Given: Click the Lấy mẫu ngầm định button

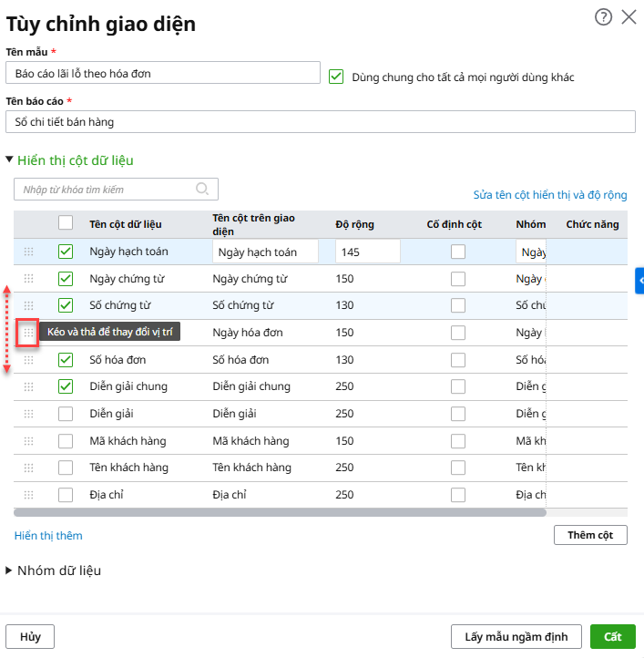Looking at the screenshot, I should click(x=516, y=636).
